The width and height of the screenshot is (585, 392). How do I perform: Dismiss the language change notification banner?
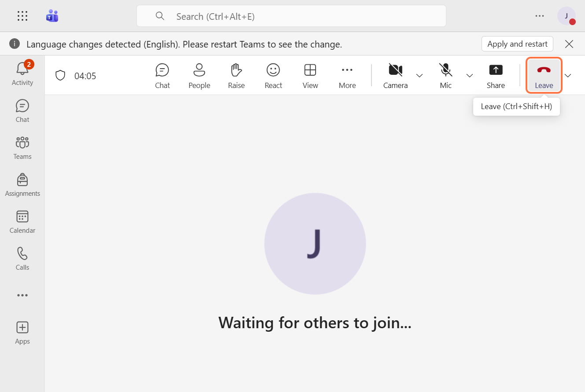click(x=569, y=44)
